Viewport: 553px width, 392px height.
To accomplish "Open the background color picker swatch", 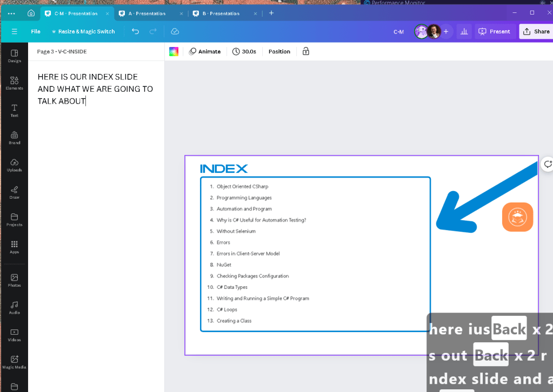I will tap(174, 51).
